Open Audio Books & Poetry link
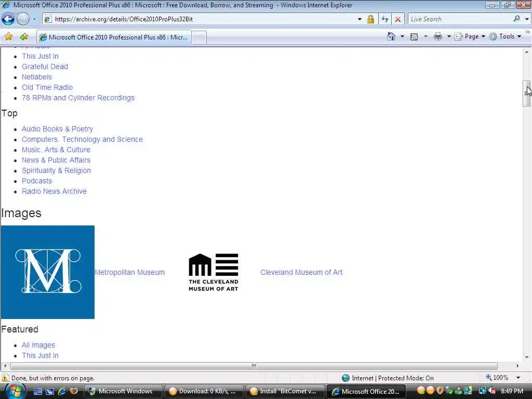 [57, 129]
